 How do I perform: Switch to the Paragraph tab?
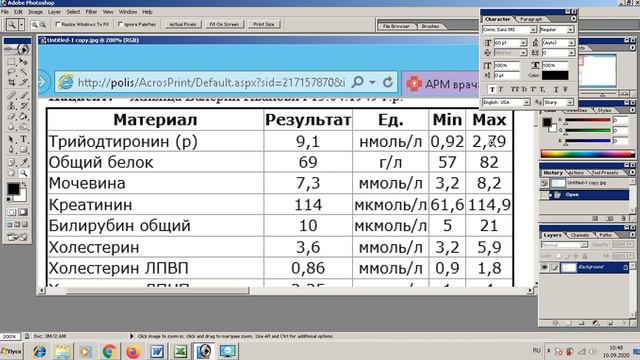[531, 19]
